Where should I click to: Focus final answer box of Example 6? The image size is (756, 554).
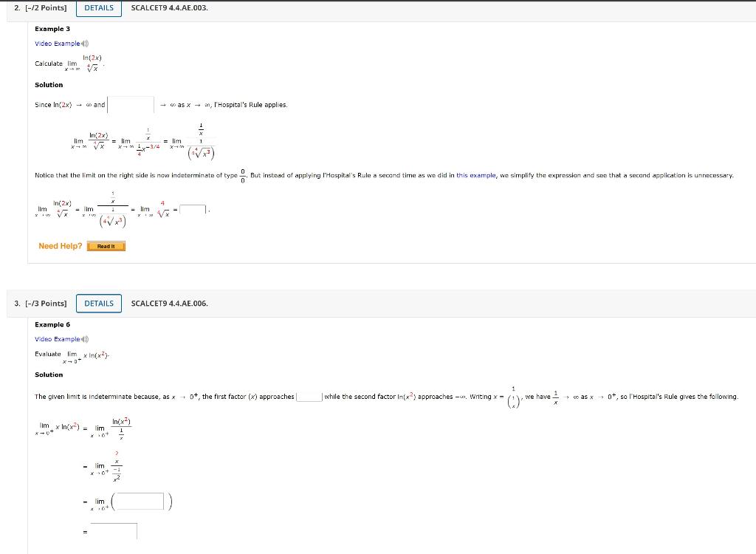coord(114,531)
